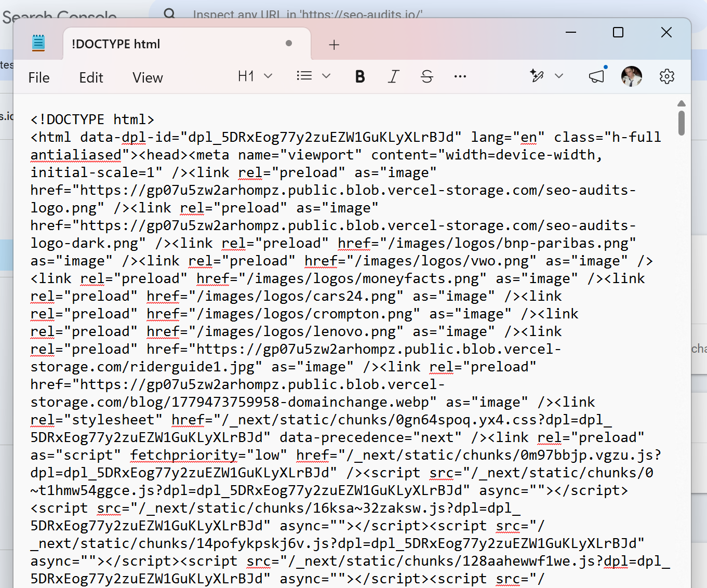Screen dimensions: 707x588
Task: Open the File menu
Action: [x=39, y=77]
